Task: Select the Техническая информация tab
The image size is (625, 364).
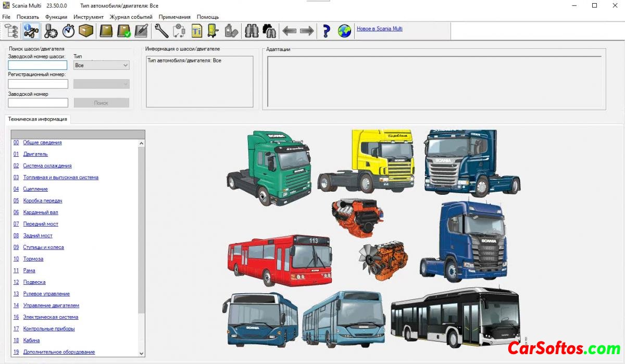Action: 37,119
